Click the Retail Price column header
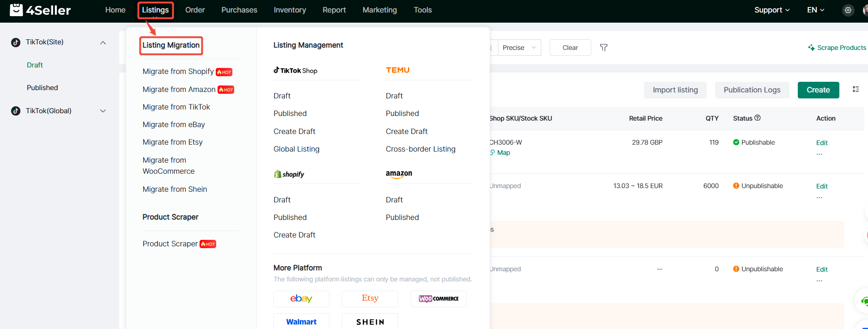The height and width of the screenshot is (329, 868). (646, 118)
